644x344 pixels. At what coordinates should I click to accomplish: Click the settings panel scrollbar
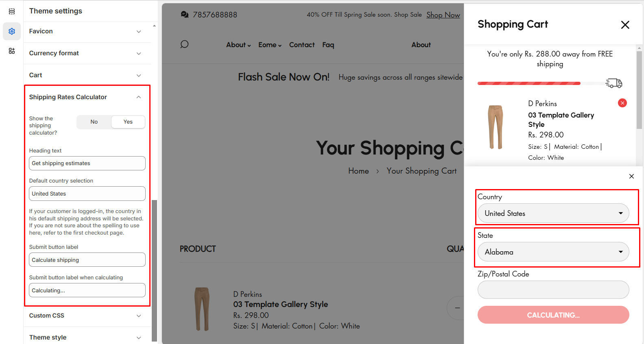point(154,270)
